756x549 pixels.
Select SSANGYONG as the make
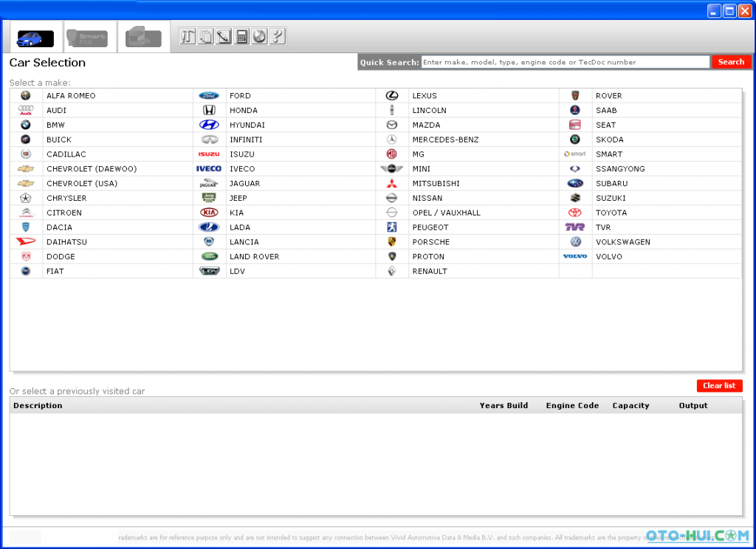(620, 169)
